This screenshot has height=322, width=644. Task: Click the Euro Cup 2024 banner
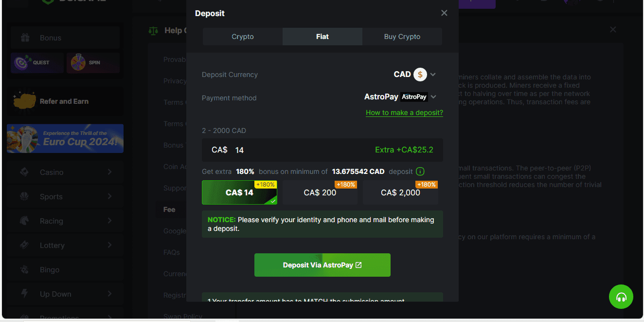click(65, 138)
